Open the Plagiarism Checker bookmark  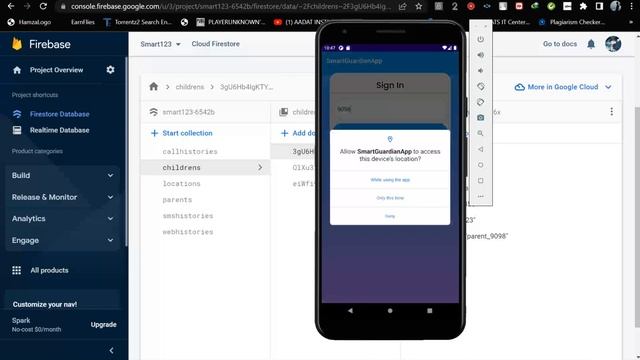tap(572, 22)
